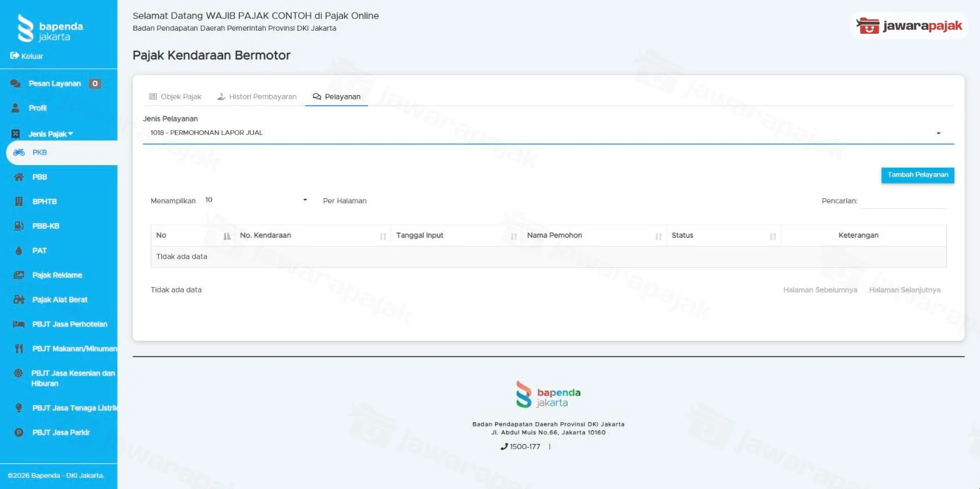The width and height of the screenshot is (980, 489).
Task: Open PBJT Jasa Kesenian dan Hiburan icon
Action: coord(19,373)
